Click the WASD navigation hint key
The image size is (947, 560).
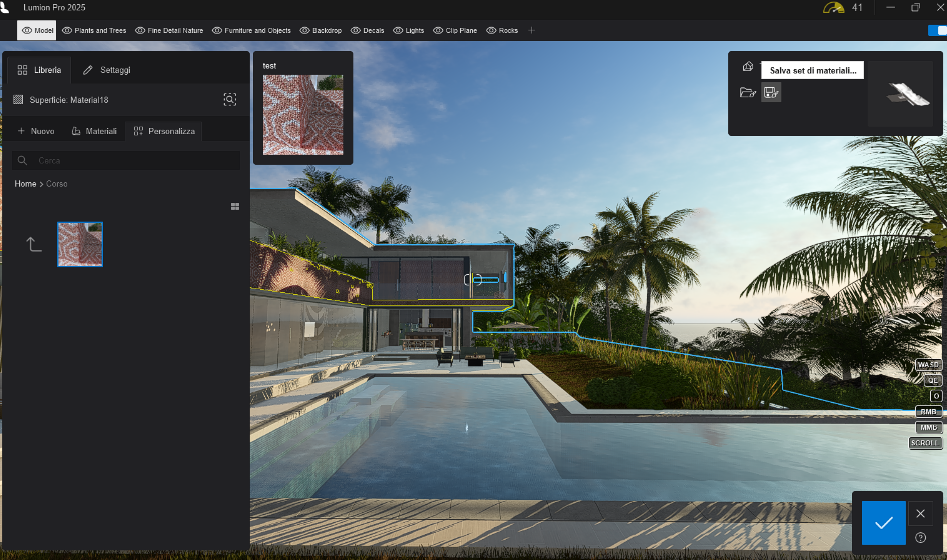tap(928, 365)
